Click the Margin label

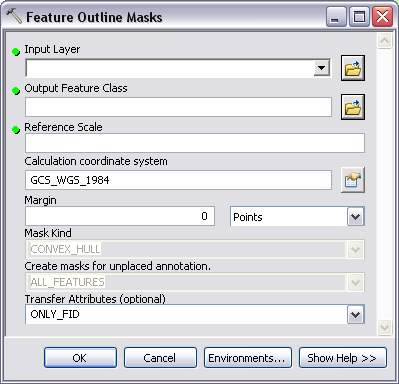pyautogui.click(x=40, y=200)
